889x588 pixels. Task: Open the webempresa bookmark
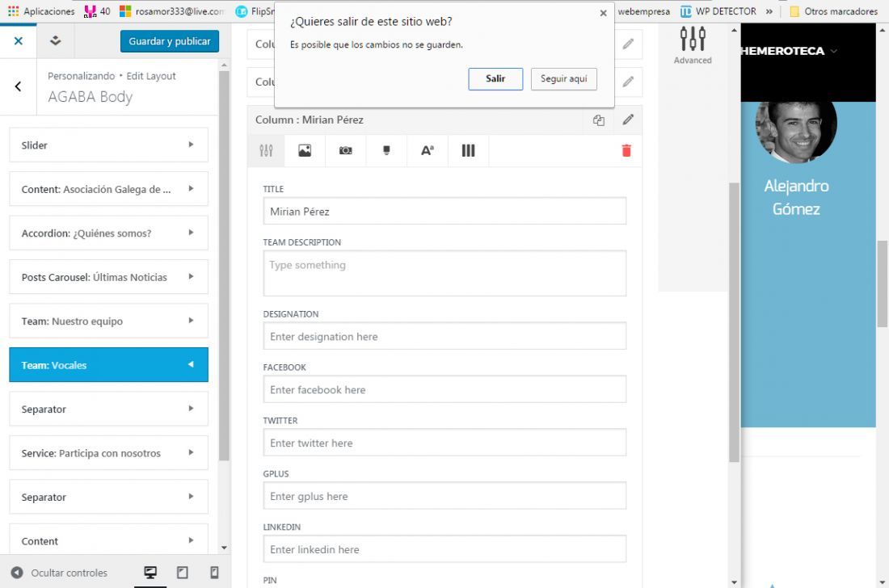[643, 11]
